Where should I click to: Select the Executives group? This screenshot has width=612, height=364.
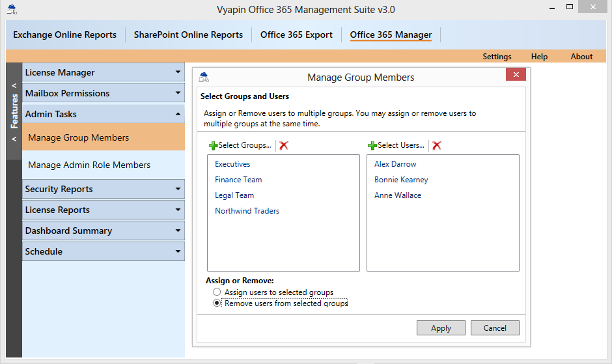pos(232,164)
